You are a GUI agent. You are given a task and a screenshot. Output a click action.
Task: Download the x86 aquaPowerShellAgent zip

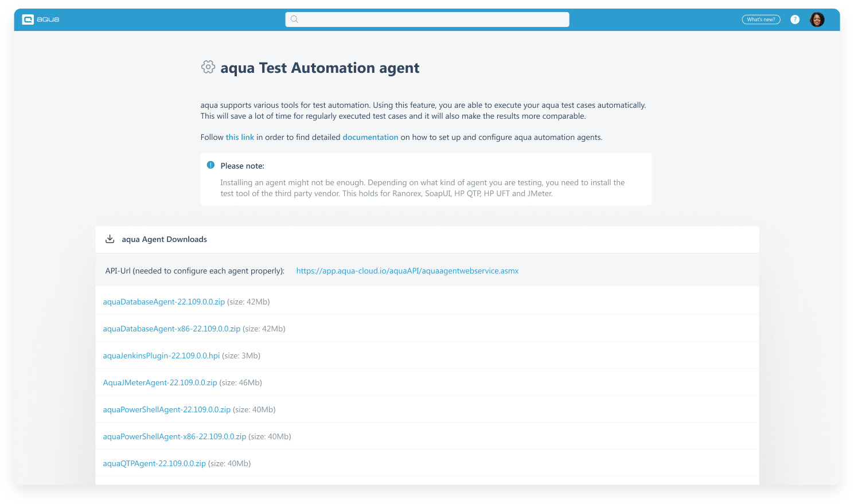coord(174,436)
